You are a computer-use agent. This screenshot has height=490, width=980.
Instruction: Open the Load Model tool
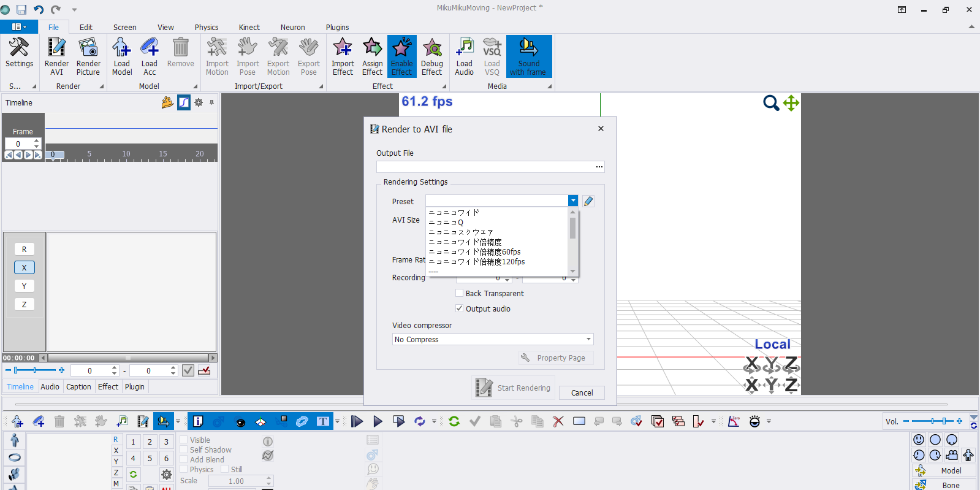click(121, 56)
